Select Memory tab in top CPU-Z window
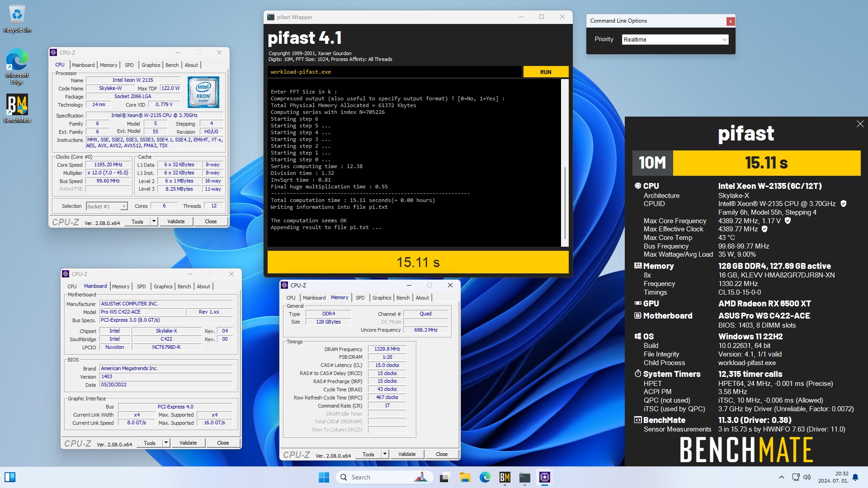 [x=108, y=65]
